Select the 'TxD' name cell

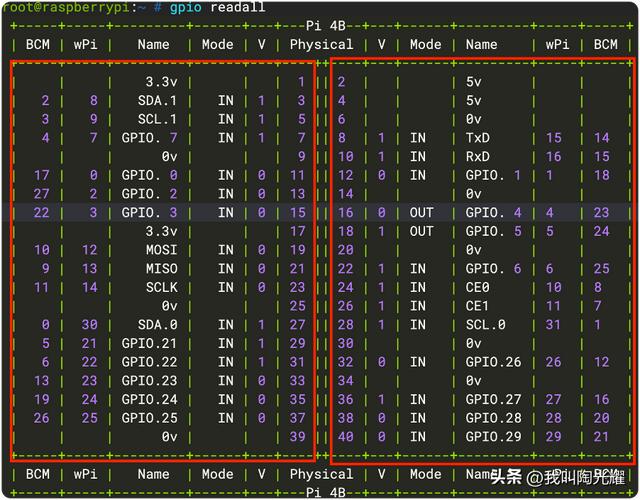click(478, 138)
